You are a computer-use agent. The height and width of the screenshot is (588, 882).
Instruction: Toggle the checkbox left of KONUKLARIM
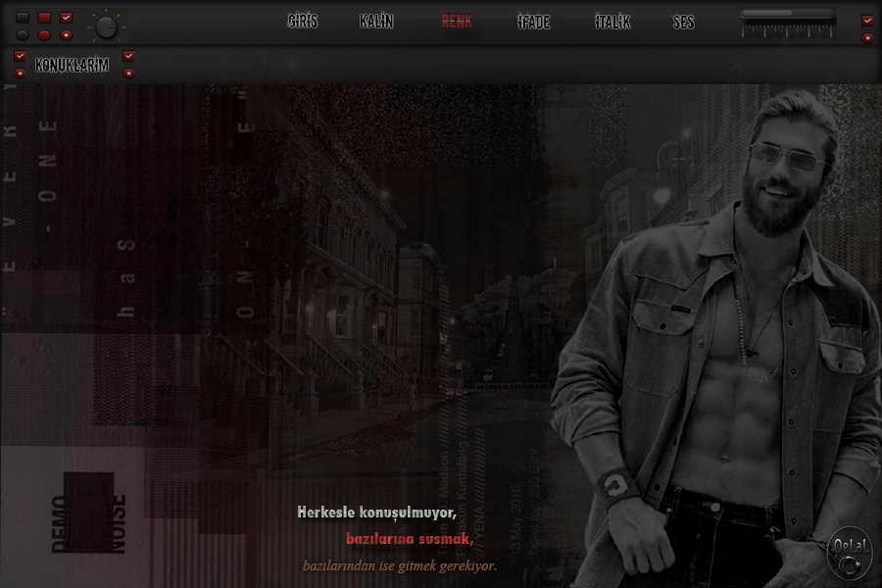[20, 57]
